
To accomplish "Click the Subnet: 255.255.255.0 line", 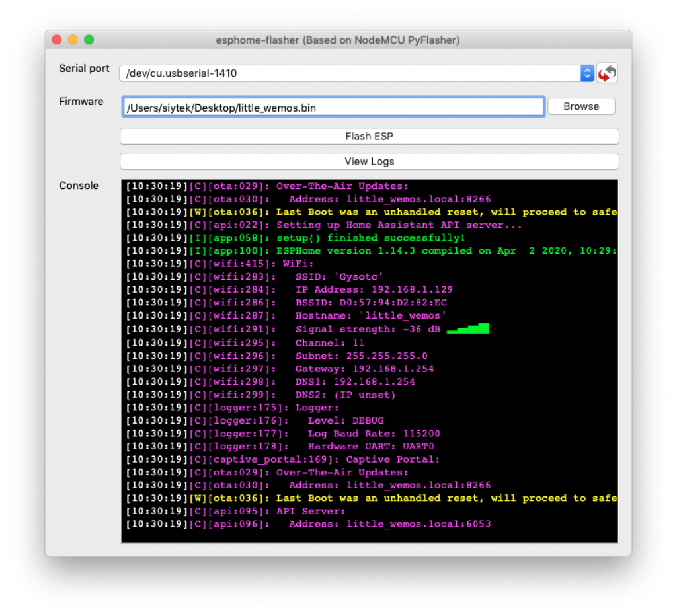I will [277, 356].
